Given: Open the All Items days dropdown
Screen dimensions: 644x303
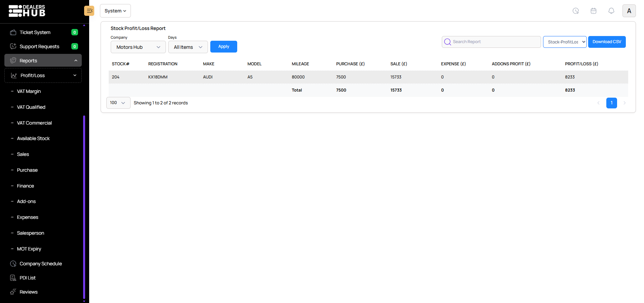Looking at the screenshot, I should [x=188, y=47].
